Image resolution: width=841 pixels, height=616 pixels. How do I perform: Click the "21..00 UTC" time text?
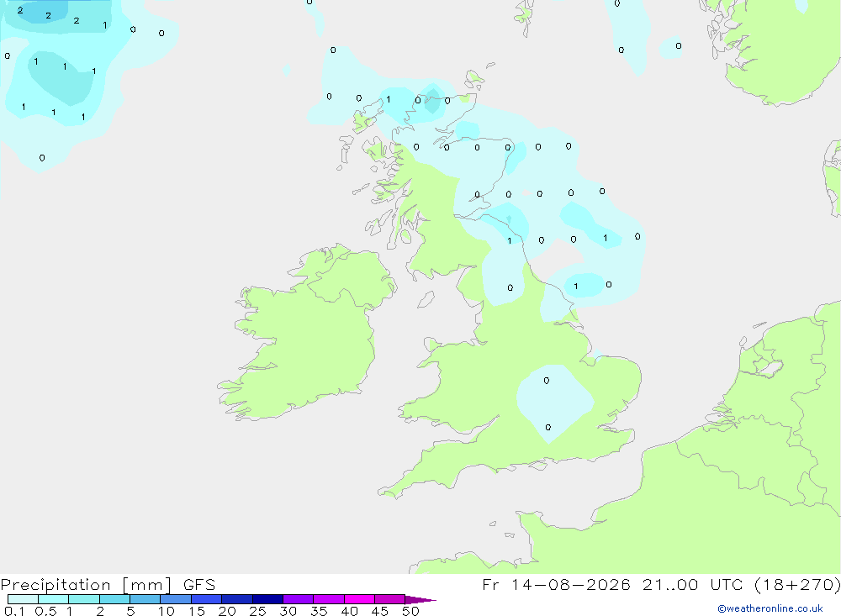[693, 584]
